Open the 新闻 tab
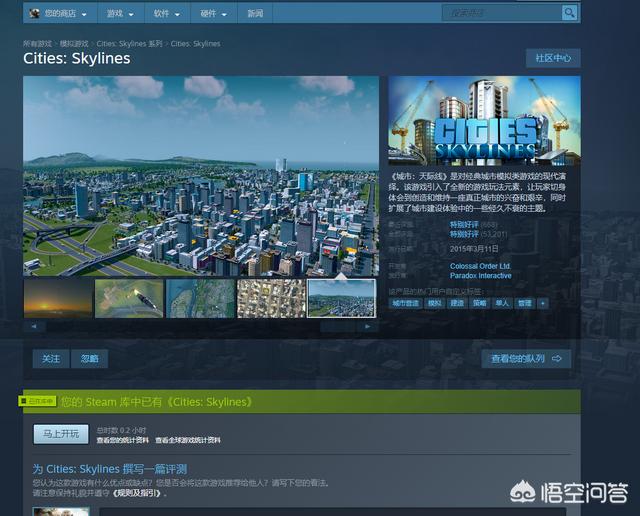Image resolution: width=640 pixels, height=516 pixels. (x=255, y=13)
